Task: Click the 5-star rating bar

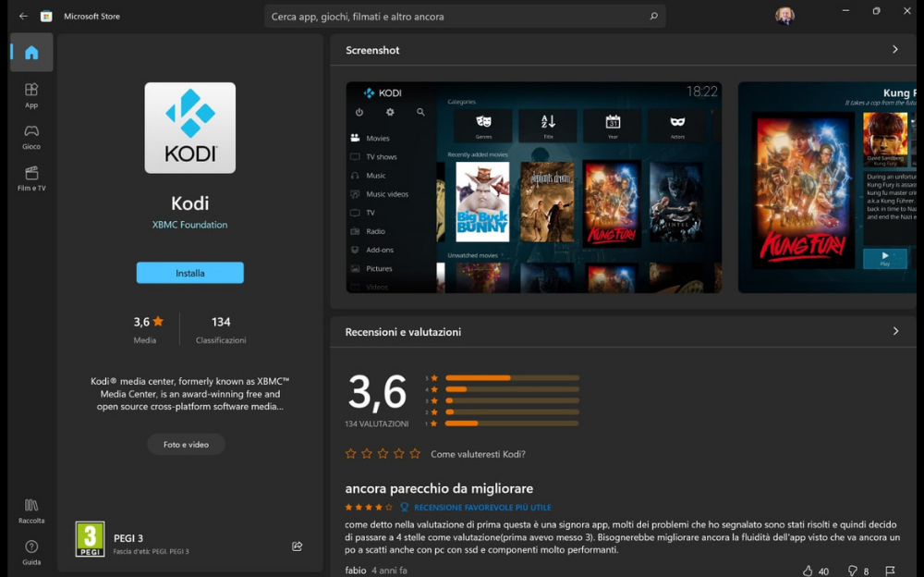Action: point(512,377)
